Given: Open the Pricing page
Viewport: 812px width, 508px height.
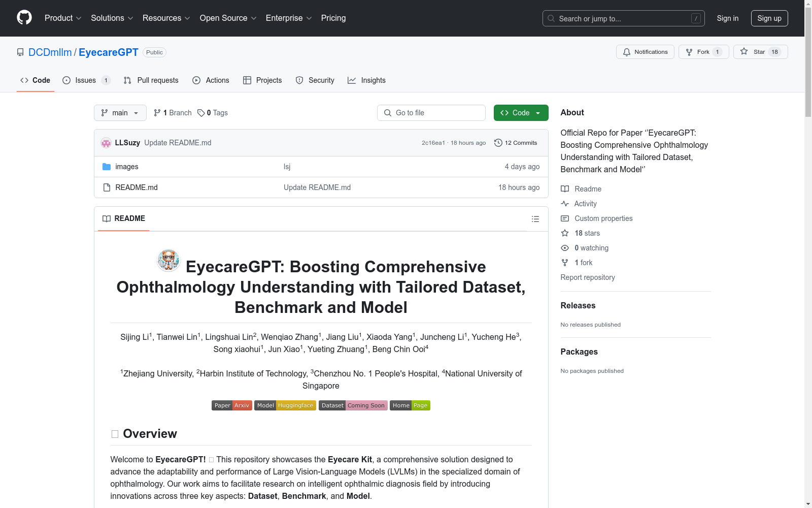Looking at the screenshot, I should [333, 18].
